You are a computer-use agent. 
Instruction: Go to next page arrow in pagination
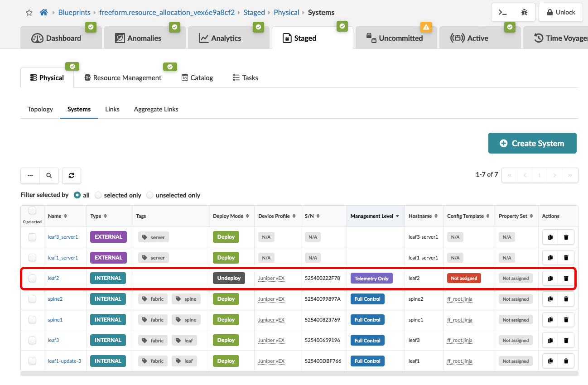[x=554, y=175]
